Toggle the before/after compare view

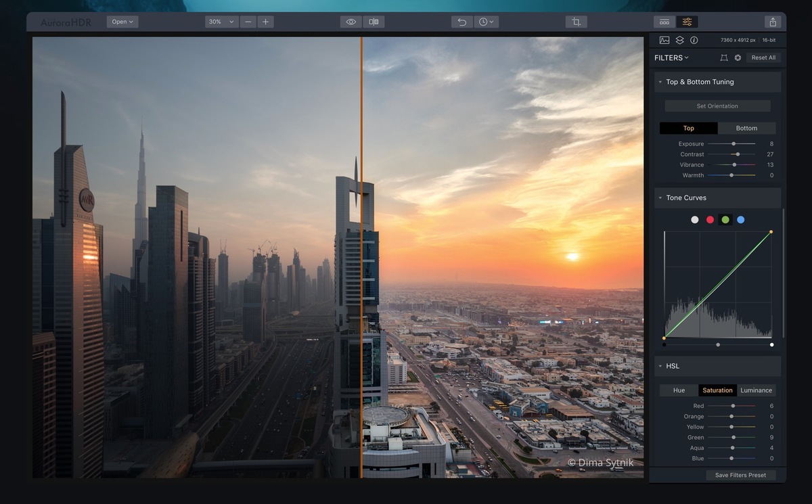(x=374, y=22)
